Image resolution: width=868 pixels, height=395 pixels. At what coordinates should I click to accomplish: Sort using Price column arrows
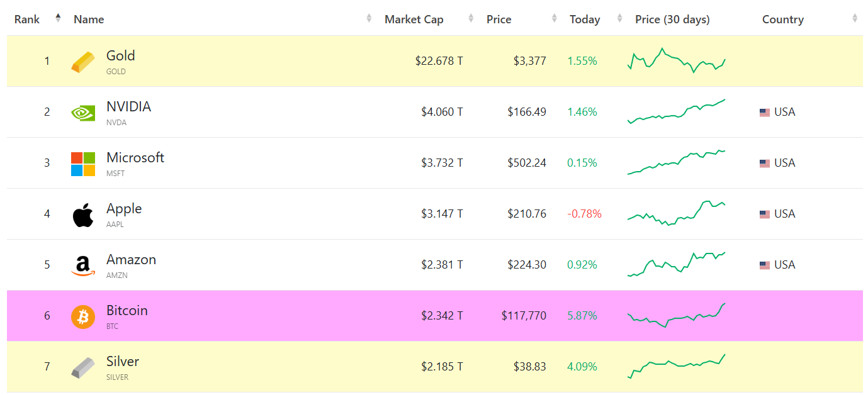[554, 18]
